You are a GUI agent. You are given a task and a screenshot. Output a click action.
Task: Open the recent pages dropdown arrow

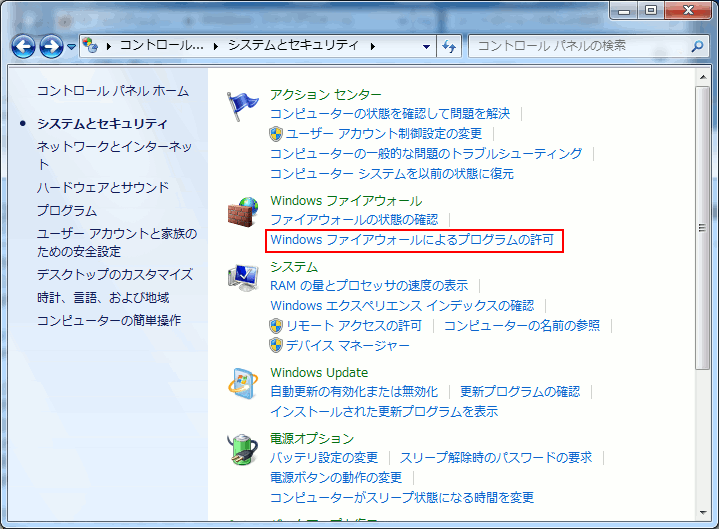click(x=71, y=47)
